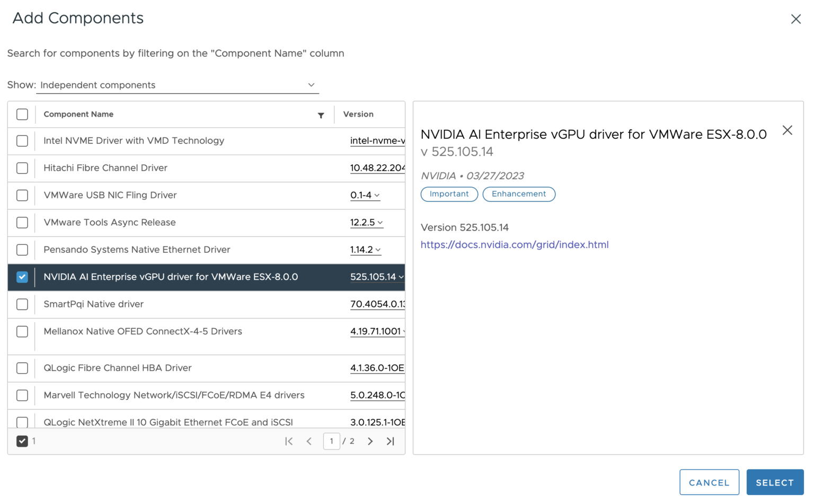Jump to the first page of components
The height and width of the screenshot is (504, 814).
click(289, 441)
